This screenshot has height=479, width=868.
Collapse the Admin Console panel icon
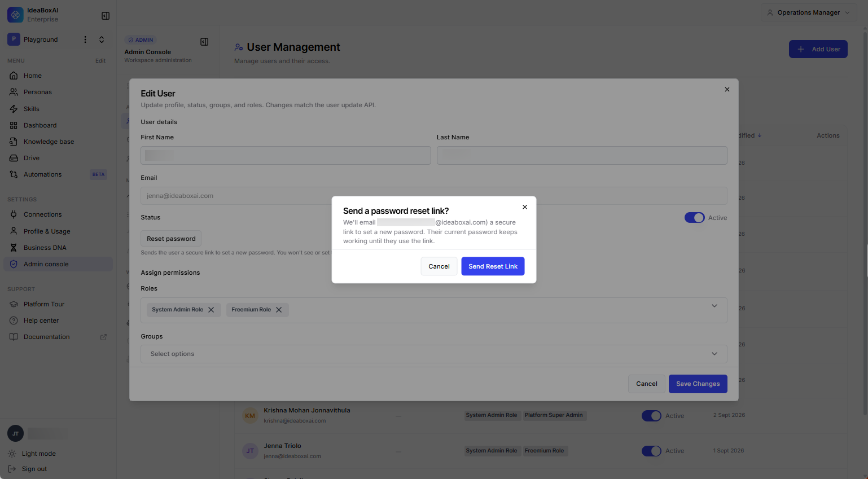pyautogui.click(x=204, y=42)
